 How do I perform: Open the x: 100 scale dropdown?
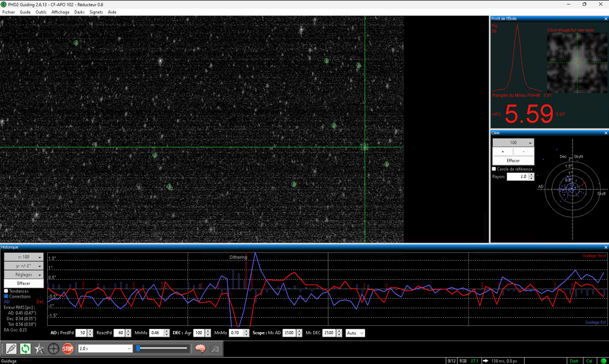pyautogui.click(x=24, y=257)
